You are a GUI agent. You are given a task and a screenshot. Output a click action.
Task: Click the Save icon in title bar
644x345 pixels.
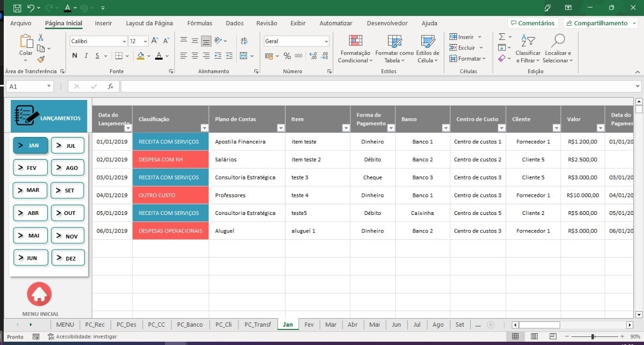[x=17, y=8]
